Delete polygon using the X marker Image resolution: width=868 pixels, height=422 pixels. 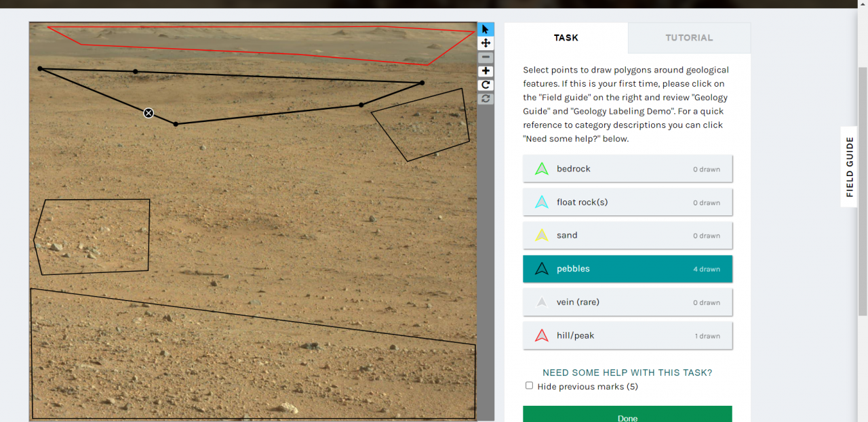pos(149,113)
